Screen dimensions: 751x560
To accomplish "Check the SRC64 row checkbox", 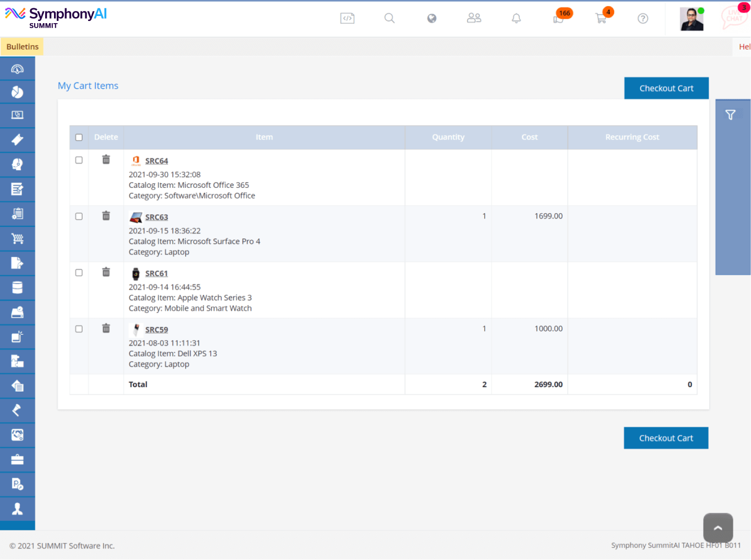I will point(79,160).
